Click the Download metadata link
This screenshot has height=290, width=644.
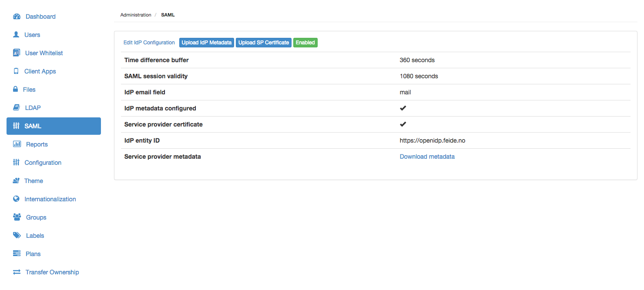[427, 157]
